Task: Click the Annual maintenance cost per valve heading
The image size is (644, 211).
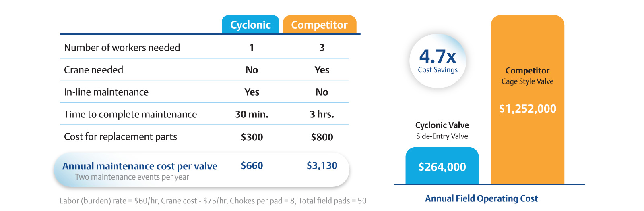Action: (140, 166)
